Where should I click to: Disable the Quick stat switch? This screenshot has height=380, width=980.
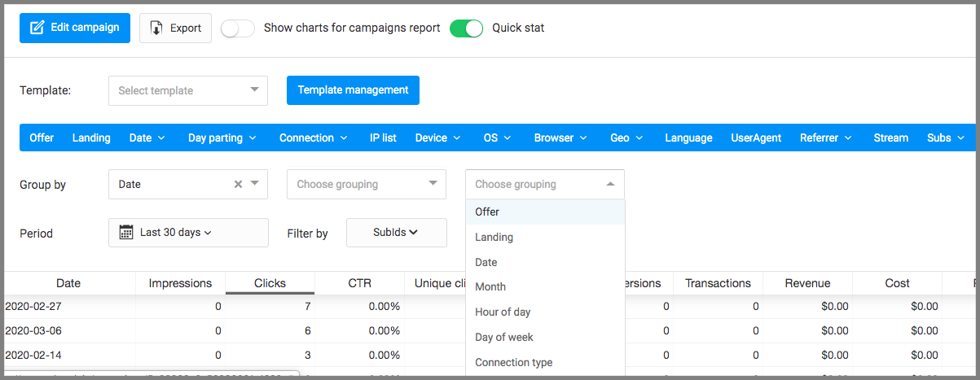click(x=466, y=28)
